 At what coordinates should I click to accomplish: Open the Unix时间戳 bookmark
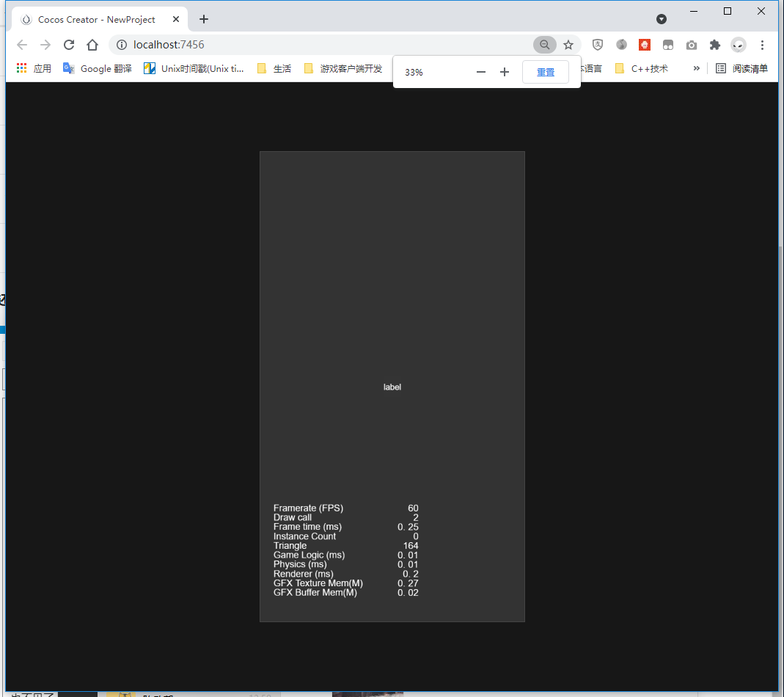coord(194,68)
